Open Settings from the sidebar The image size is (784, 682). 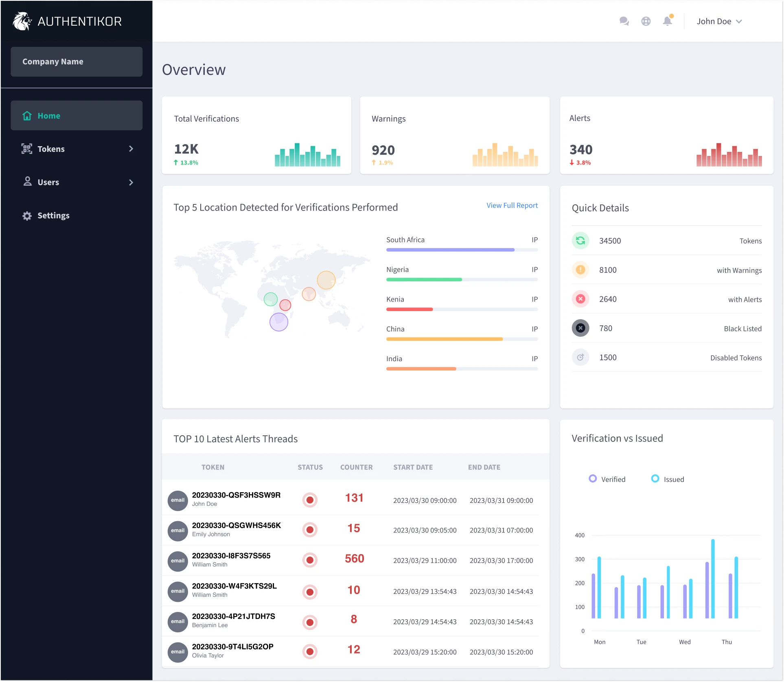coord(53,215)
